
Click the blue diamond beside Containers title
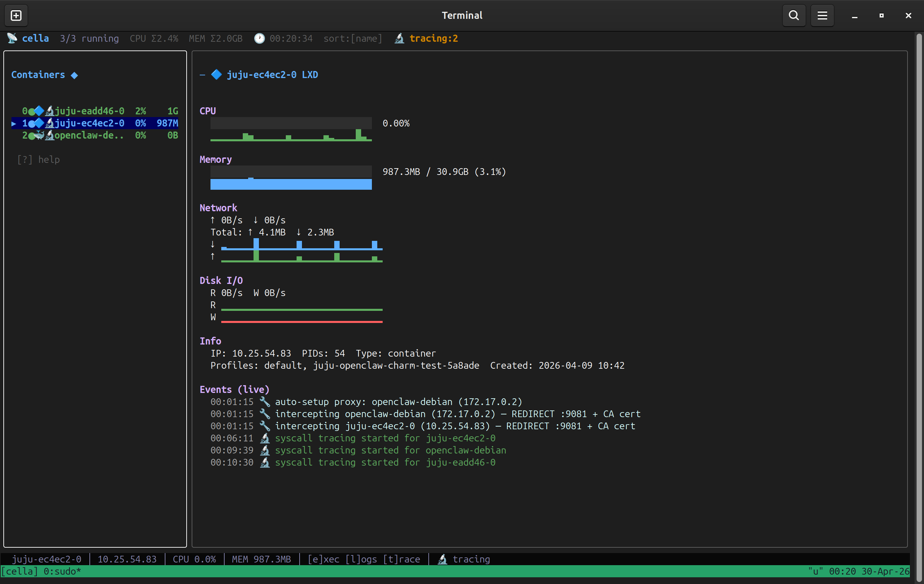[x=74, y=75]
